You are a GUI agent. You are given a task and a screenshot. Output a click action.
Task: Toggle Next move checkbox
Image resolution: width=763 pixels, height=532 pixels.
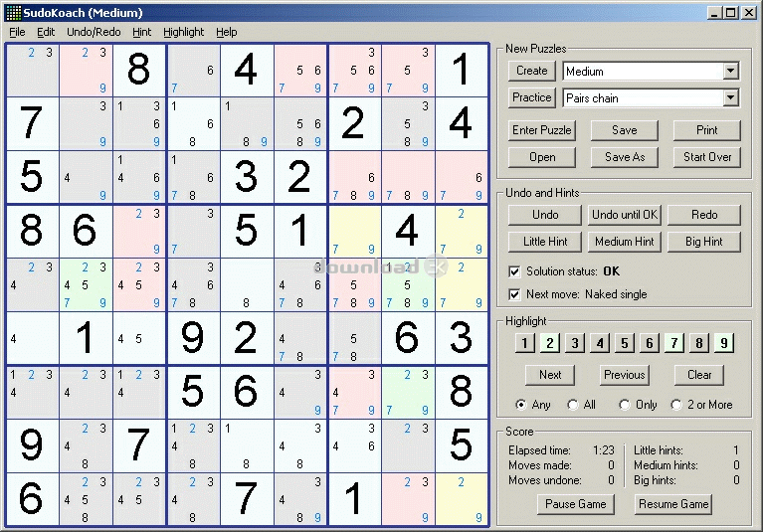click(x=514, y=294)
